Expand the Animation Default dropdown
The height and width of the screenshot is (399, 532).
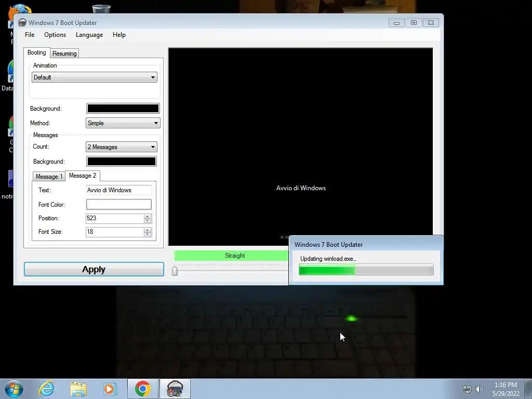95,77
